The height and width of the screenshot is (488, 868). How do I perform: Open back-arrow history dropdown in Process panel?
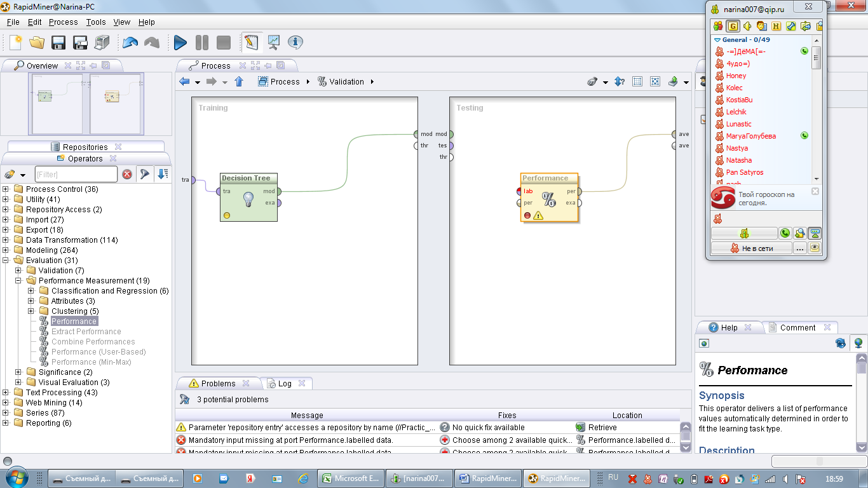[x=198, y=82]
